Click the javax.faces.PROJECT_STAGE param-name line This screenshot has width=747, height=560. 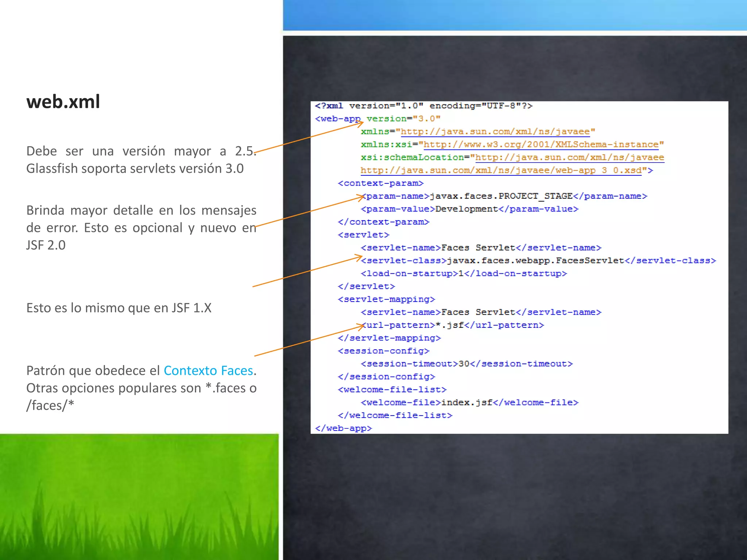(x=504, y=196)
